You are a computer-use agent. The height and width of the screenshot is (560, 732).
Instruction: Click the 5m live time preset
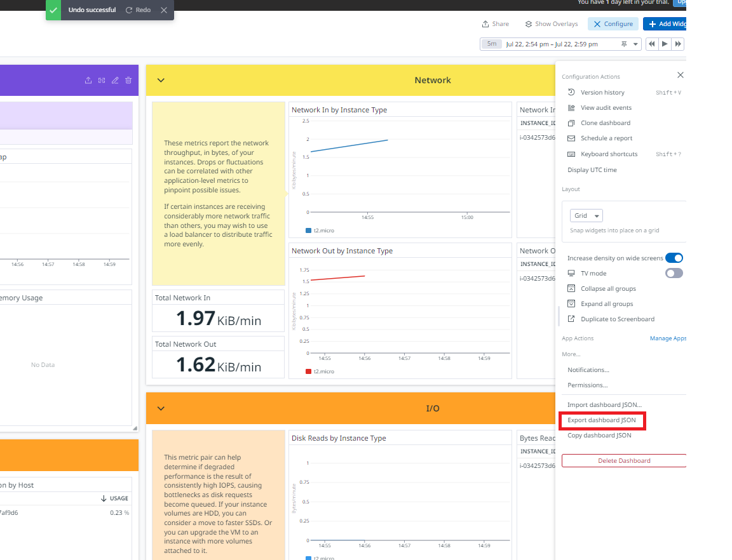pyautogui.click(x=491, y=44)
